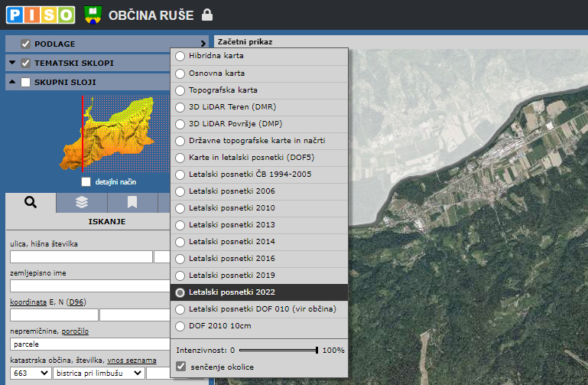Uncheck 'senčenje okolice' option
The image size is (588, 385).
pyautogui.click(x=180, y=367)
